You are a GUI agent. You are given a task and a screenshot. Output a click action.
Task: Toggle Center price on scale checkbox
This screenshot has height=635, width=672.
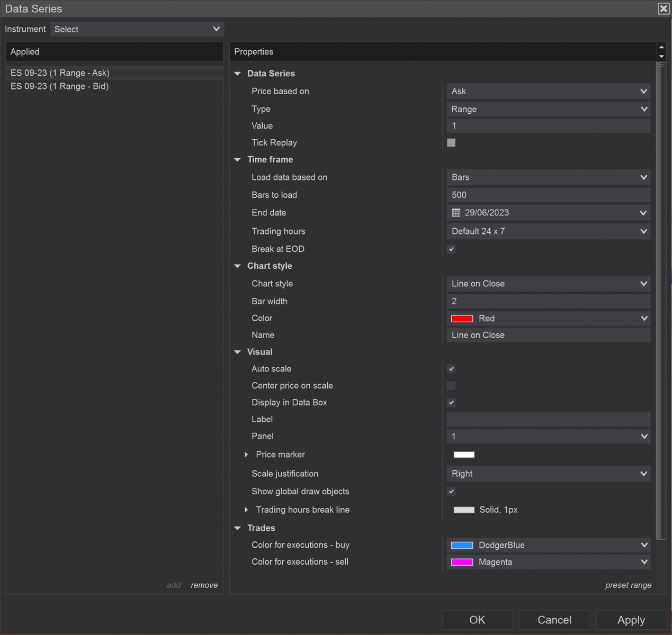click(451, 386)
